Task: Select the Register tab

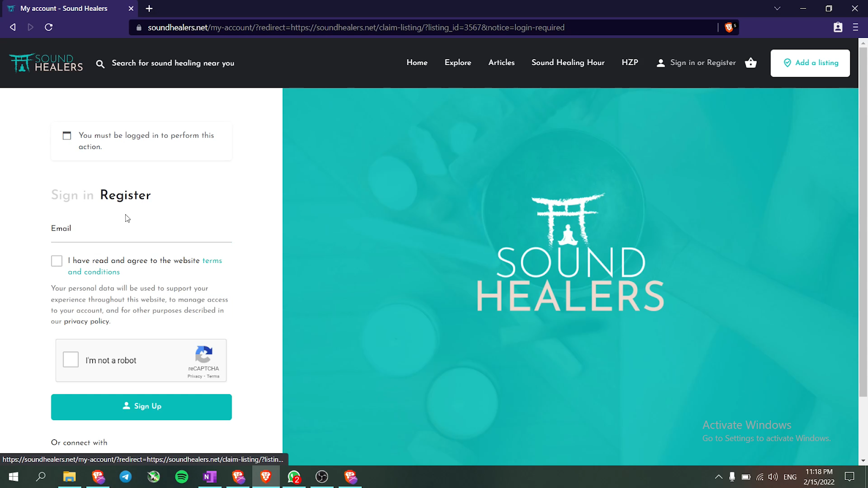Action: pos(125,195)
